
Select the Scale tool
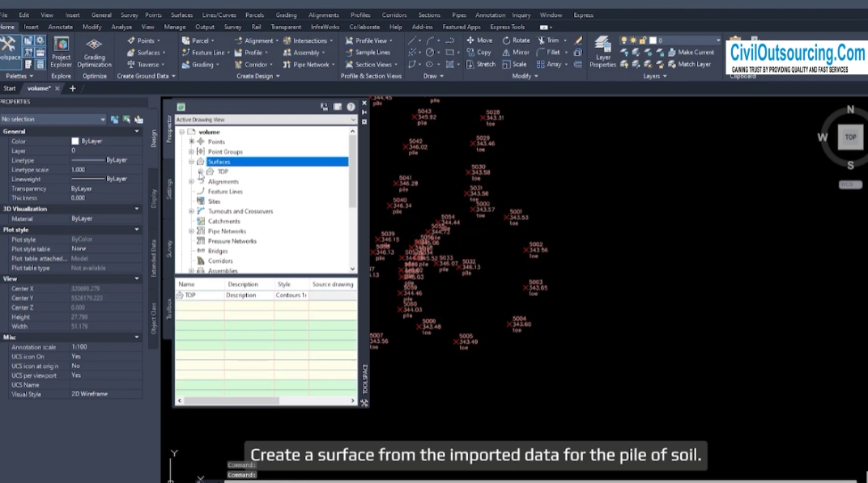coord(515,64)
